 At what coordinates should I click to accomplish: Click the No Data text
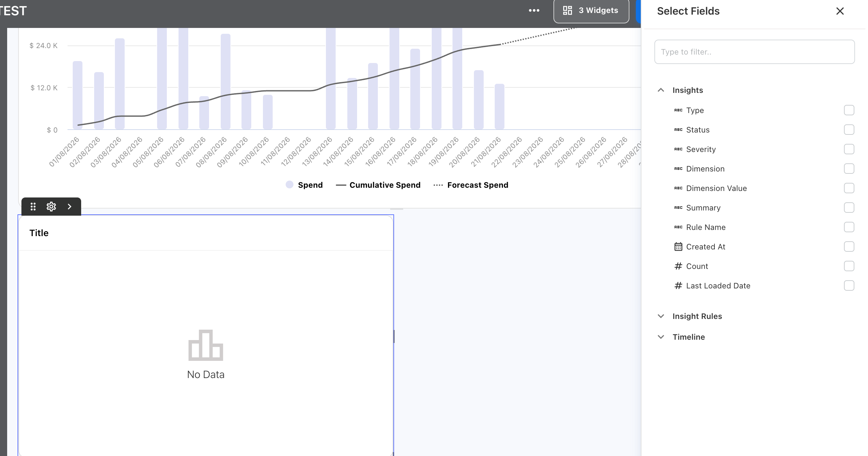205,374
